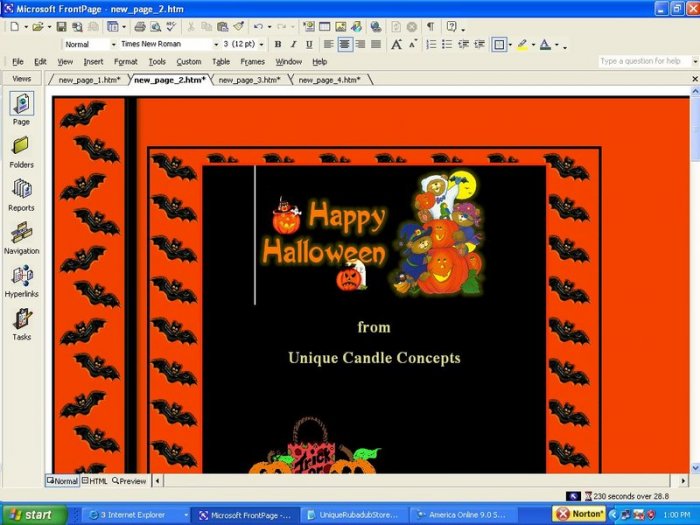The height and width of the screenshot is (525, 700).
Task: Switch to Preview view button
Action: pos(129,481)
